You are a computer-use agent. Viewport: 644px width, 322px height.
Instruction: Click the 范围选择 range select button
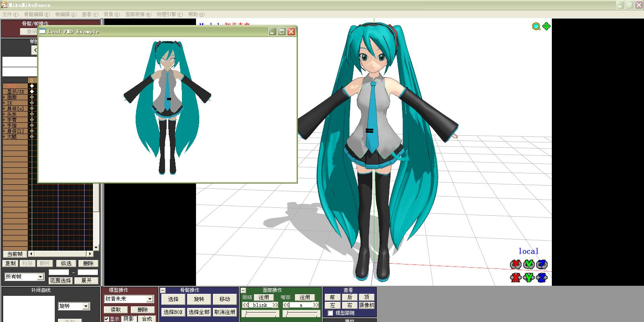(x=61, y=281)
